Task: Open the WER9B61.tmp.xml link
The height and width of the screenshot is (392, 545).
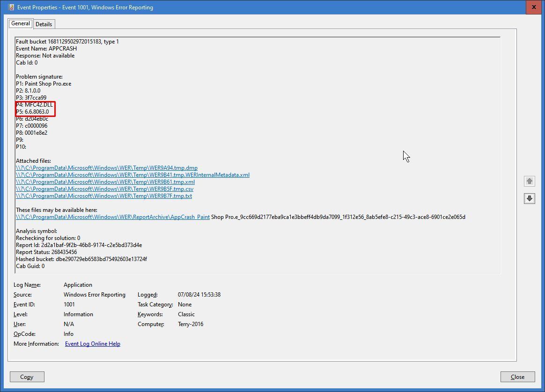Action: pos(105,182)
